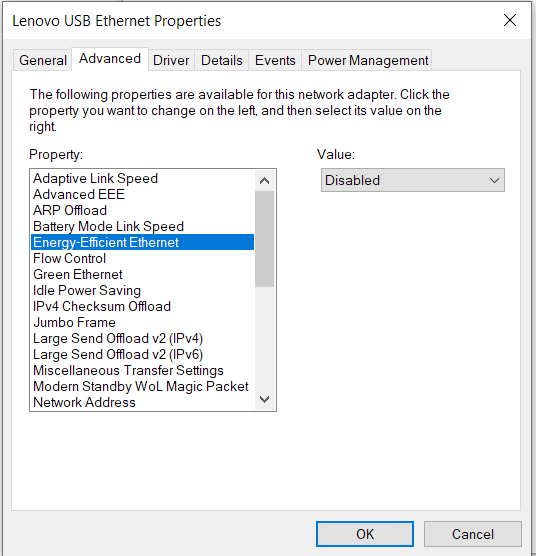Select the Advanced EEE property
Image resolution: width=536 pixels, height=556 pixels.
[x=142, y=194]
